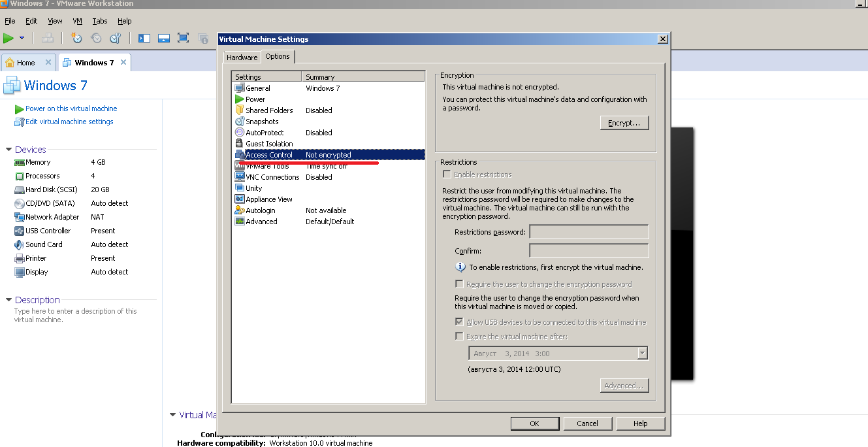Click the Description text area
This screenshot has height=447, width=868.
click(x=76, y=316)
